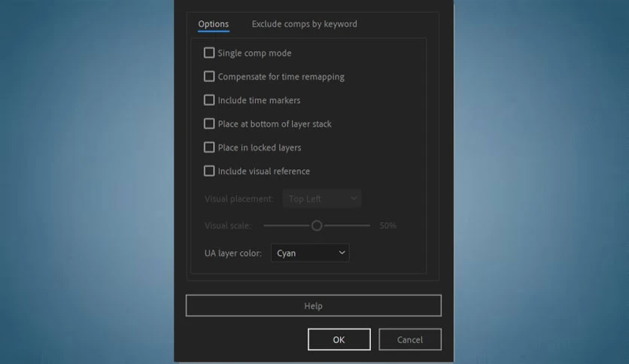The height and width of the screenshot is (364, 629).
Task: Dismiss the dialog with Cancel
Action: [x=410, y=339]
